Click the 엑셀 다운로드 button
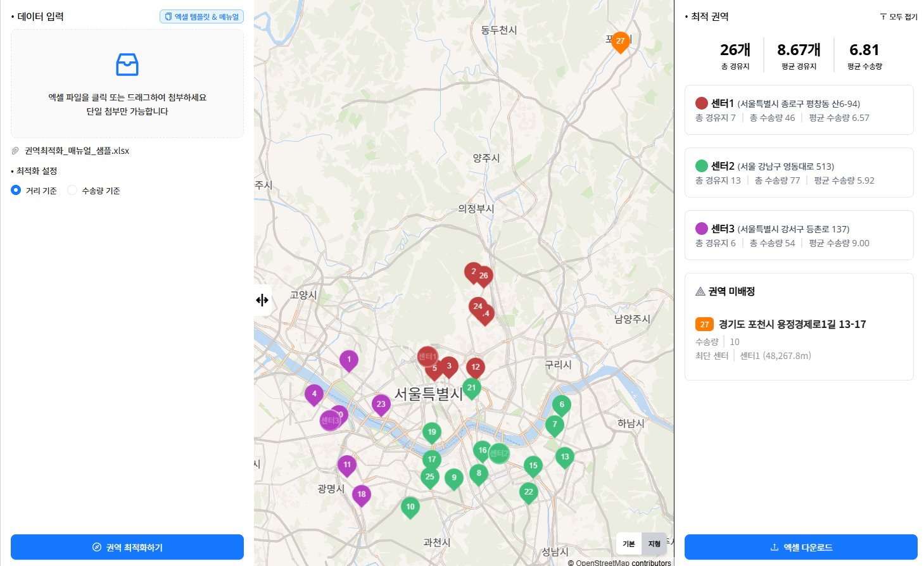 click(801, 547)
